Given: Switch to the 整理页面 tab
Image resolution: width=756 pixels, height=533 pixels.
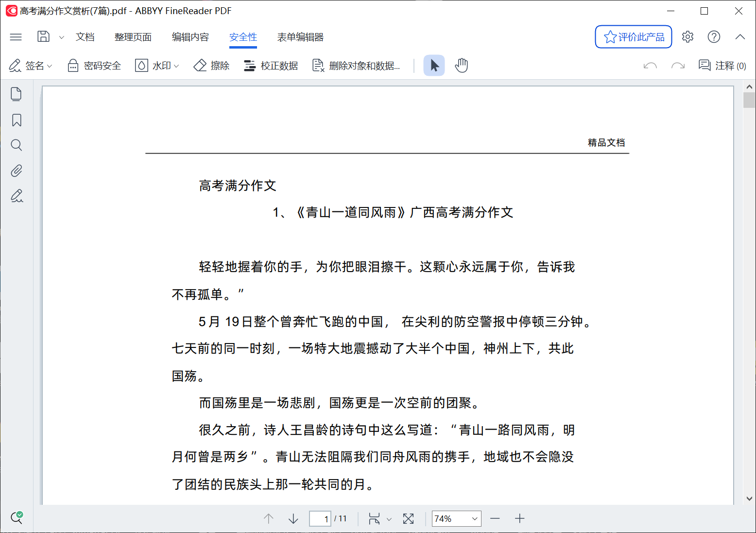Looking at the screenshot, I should click(133, 37).
